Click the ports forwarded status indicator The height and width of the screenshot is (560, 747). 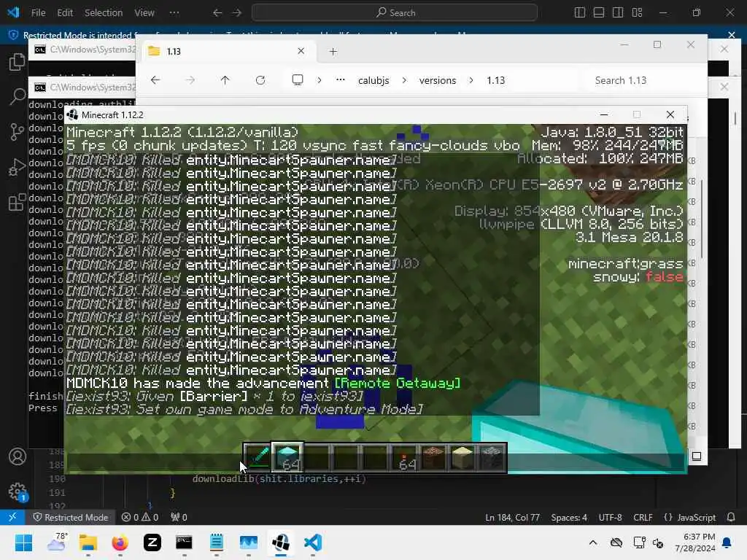click(179, 517)
